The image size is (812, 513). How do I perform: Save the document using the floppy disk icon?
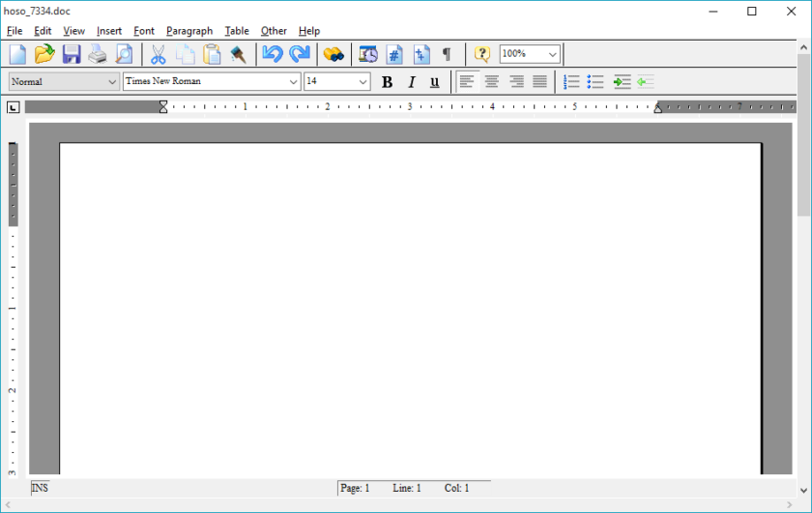[72, 54]
